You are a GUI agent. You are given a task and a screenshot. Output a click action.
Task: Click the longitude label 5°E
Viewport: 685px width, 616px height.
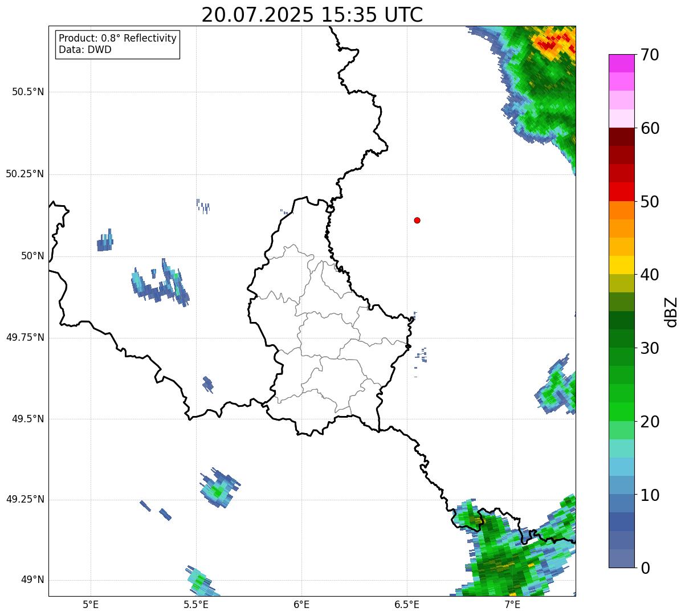pos(91,604)
